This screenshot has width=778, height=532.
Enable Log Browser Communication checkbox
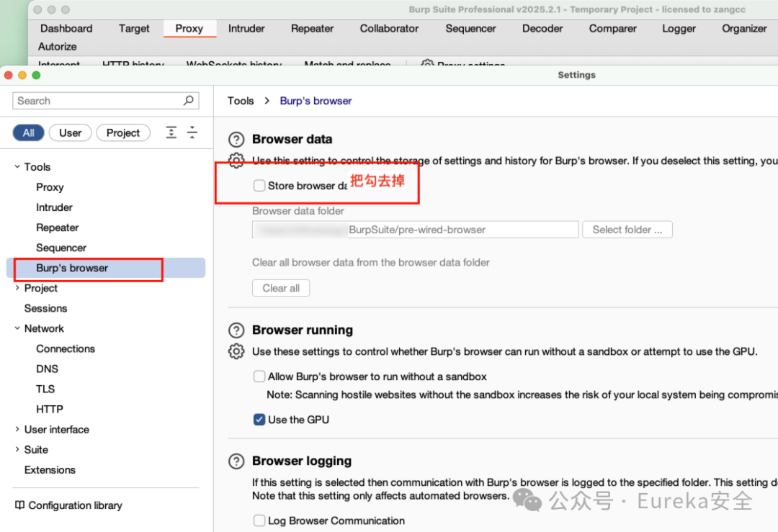[x=259, y=520]
